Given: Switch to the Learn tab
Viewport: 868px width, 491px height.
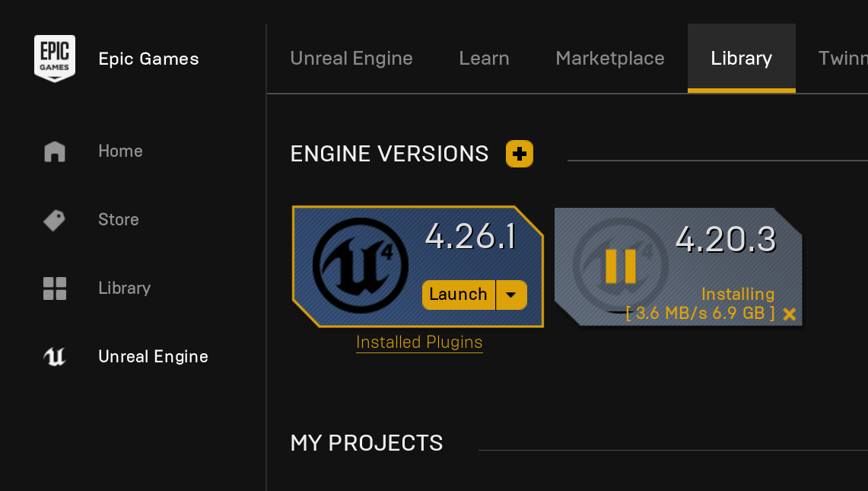Looking at the screenshot, I should 484,58.
